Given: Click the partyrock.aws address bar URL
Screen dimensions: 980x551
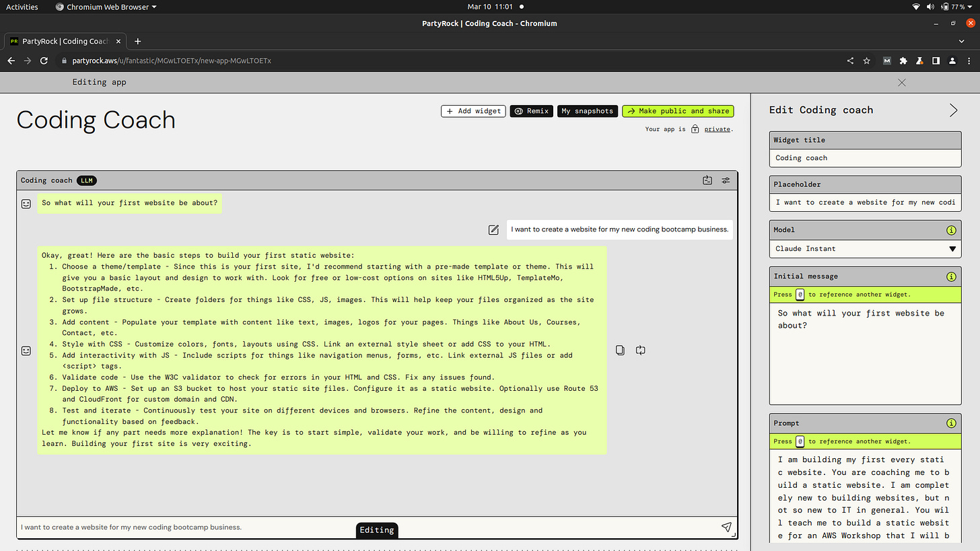Looking at the screenshot, I should pyautogui.click(x=172, y=61).
